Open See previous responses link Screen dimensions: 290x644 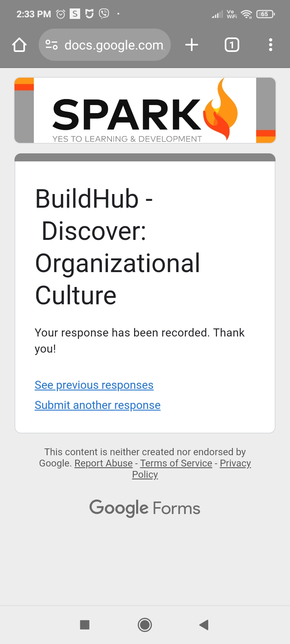click(x=94, y=385)
